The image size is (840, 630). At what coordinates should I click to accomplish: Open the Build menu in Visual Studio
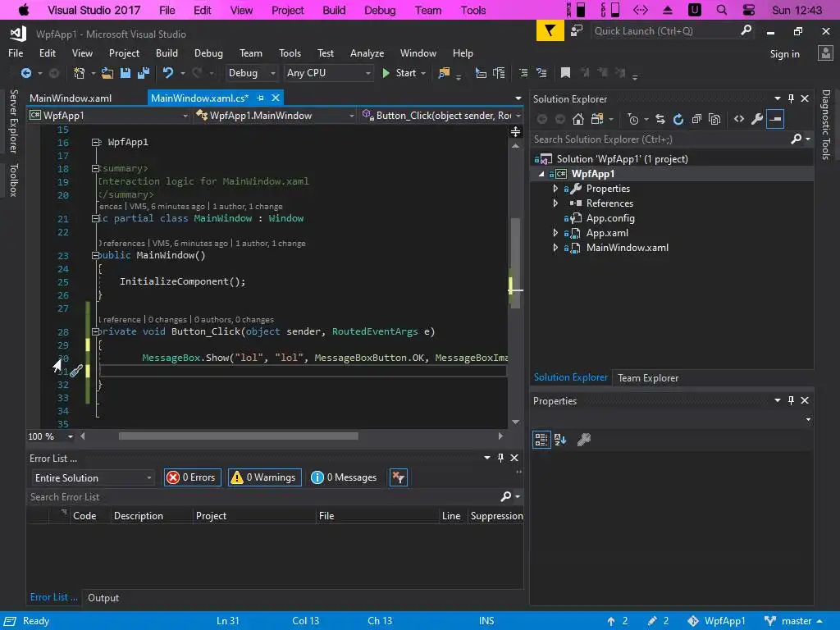[x=167, y=53]
